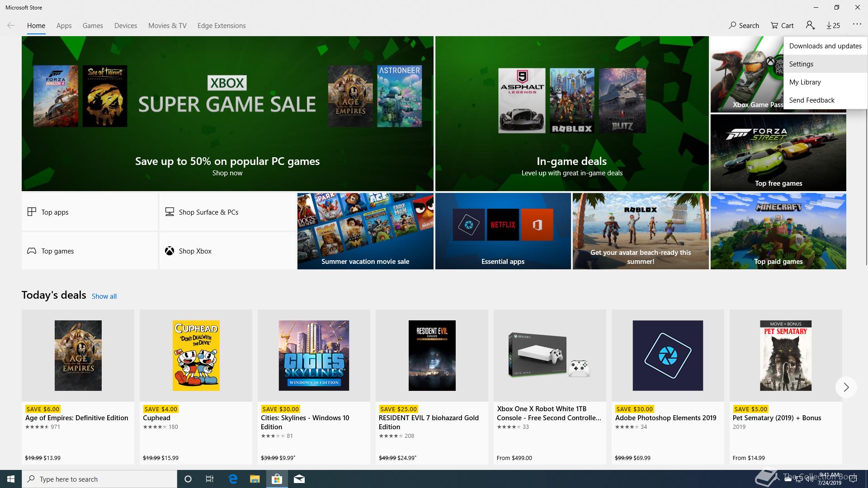The image size is (868, 488).
Task: Click the Cortana circle icon in taskbar
Action: [x=188, y=479]
